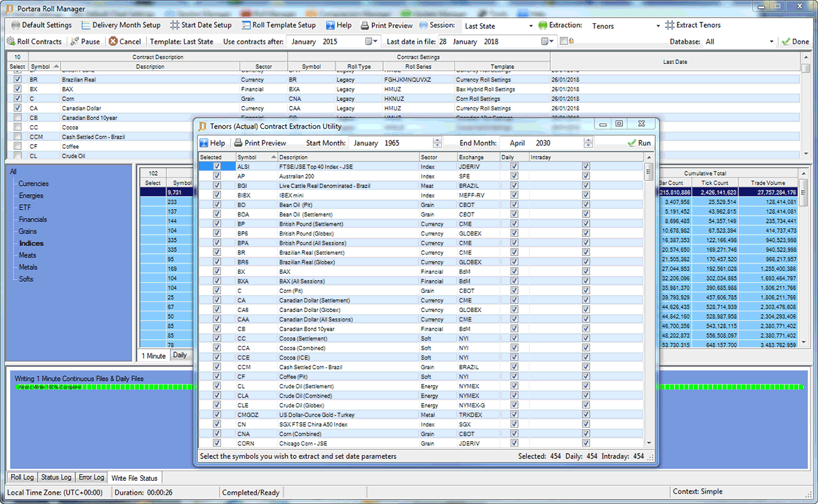Click the Trade Volume column header

click(x=768, y=183)
